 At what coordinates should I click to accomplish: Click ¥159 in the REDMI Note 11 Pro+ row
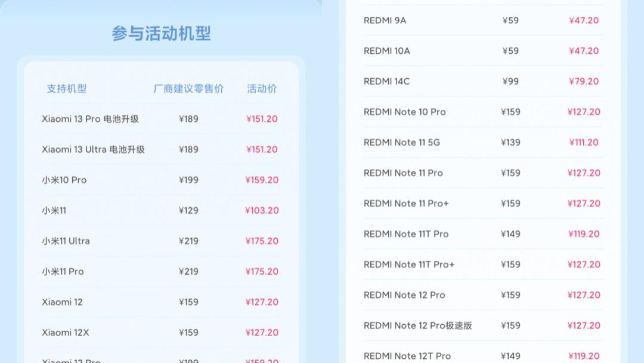(x=510, y=203)
